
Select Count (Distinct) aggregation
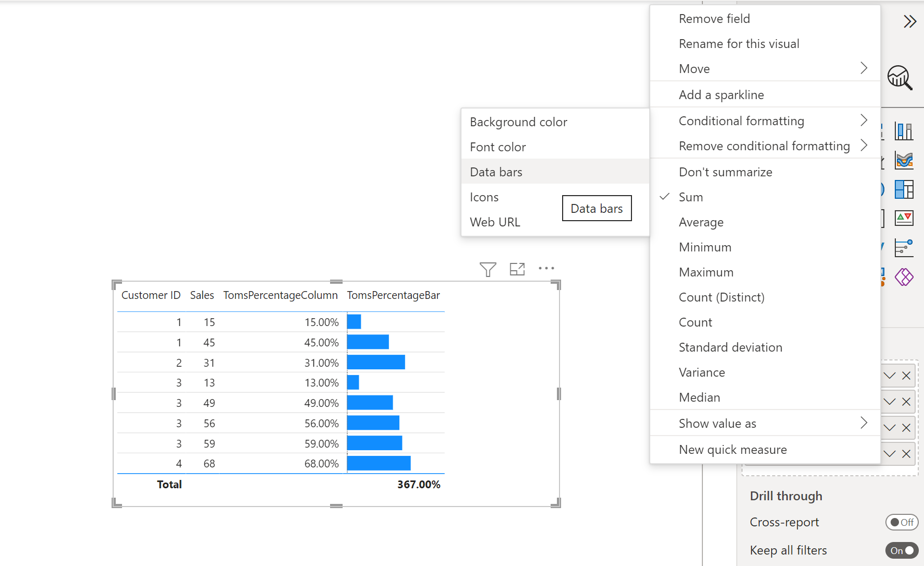tap(765, 297)
